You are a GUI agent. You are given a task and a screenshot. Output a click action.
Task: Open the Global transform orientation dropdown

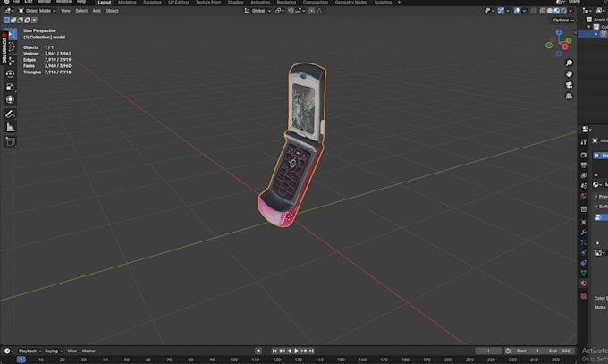click(x=258, y=11)
